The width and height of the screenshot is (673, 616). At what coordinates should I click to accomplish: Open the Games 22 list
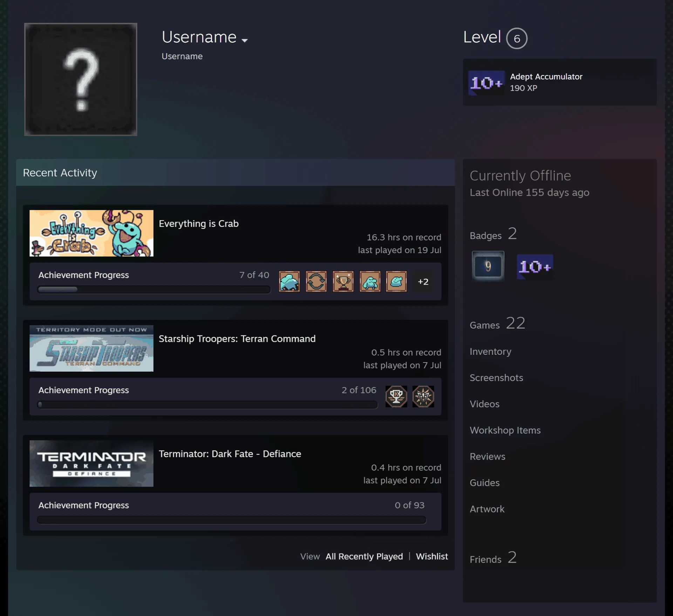[497, 324]
